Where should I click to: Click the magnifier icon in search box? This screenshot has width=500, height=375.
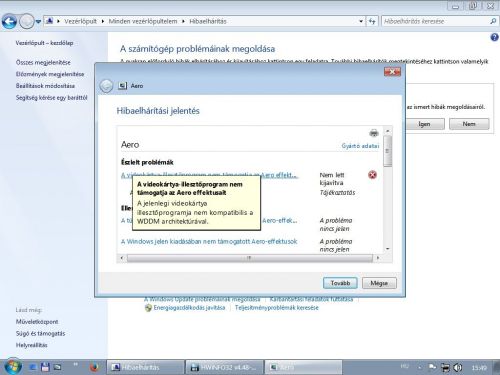493,21
